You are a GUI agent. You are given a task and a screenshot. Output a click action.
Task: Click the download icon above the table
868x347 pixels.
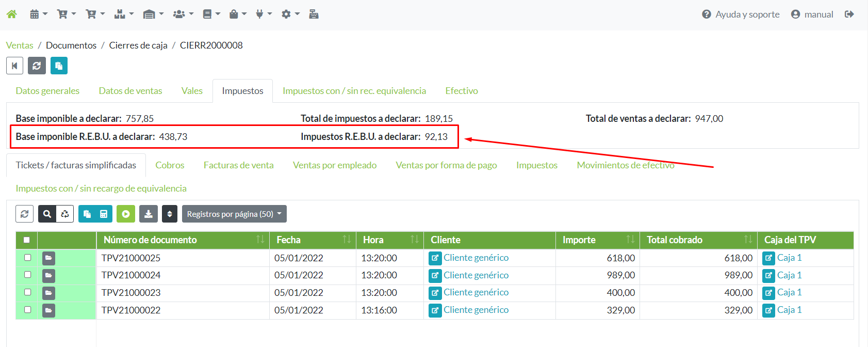[x=149, y=214]
